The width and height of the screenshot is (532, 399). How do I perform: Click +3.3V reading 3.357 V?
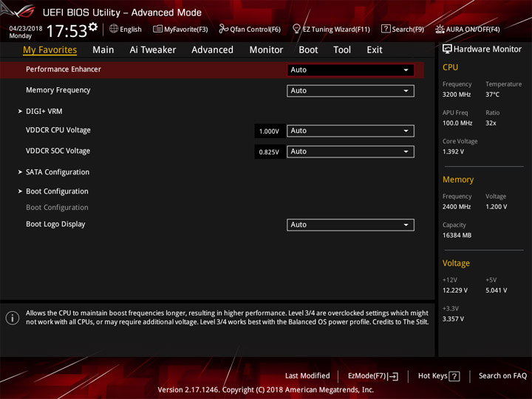pyautogui.click(x=453, y=318)
